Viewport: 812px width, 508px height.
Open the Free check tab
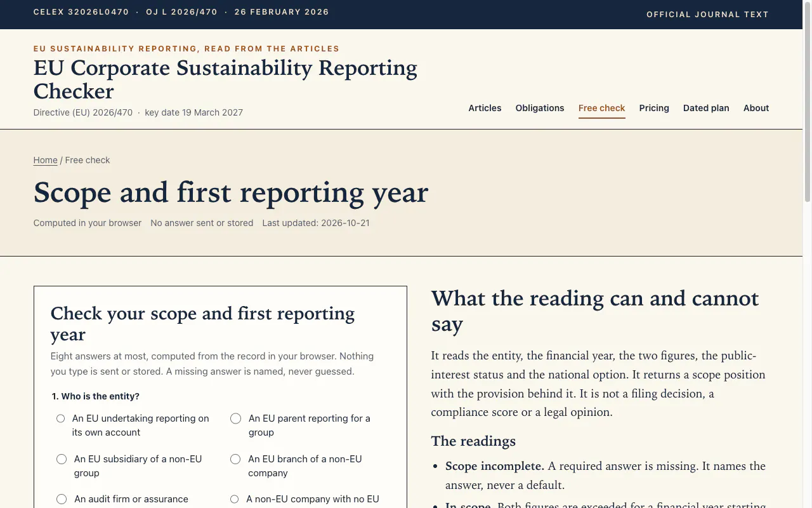(602, 108)
